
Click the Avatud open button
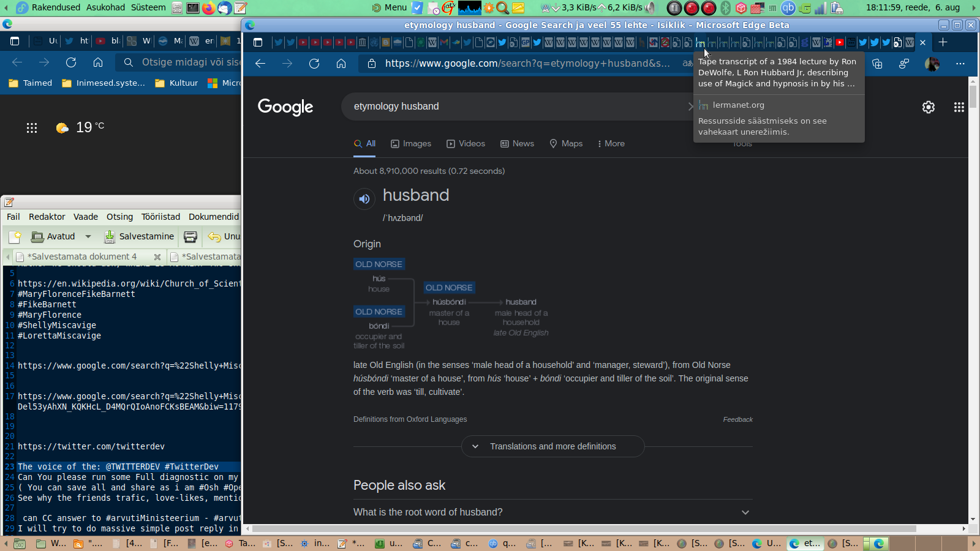[x=53, y=237]
